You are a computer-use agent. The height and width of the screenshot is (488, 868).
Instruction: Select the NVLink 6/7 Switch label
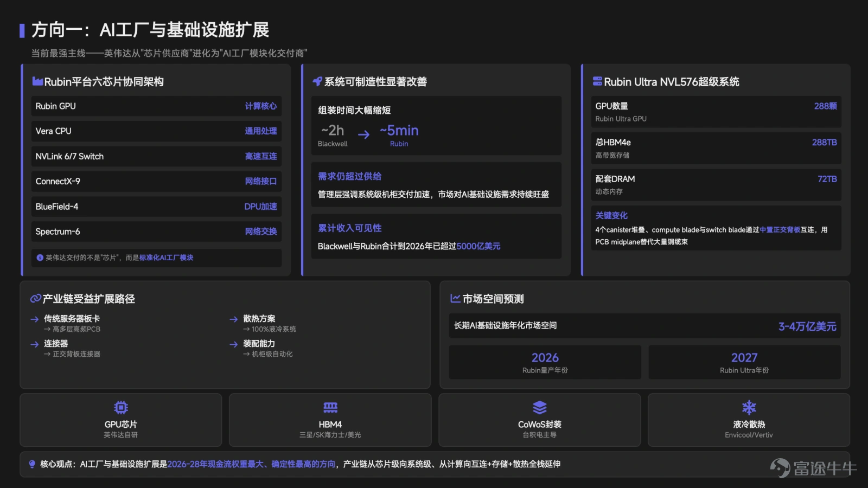[69, 156]
